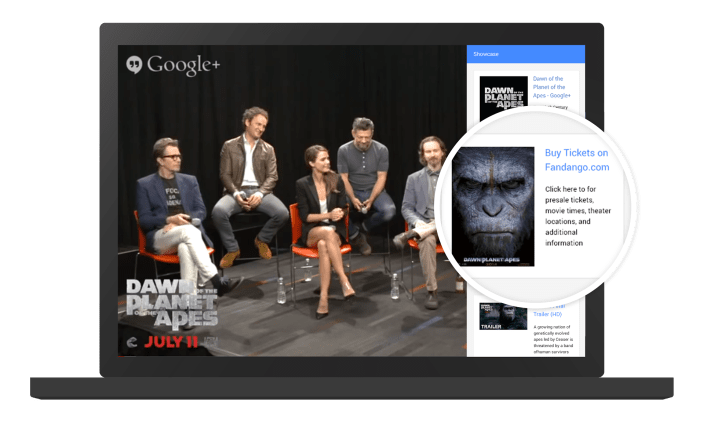This screenshot has width=703, height=438.
Task: Open the Showcase panel header
Action: [525, 54]
